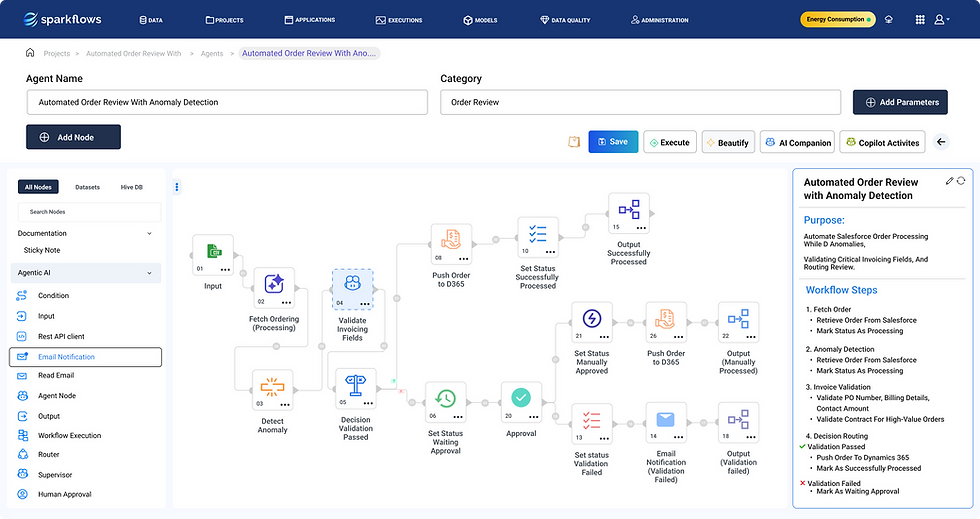Select the Output Successfully Processed node
Screen dimensions: 980x519
point(629,213)
